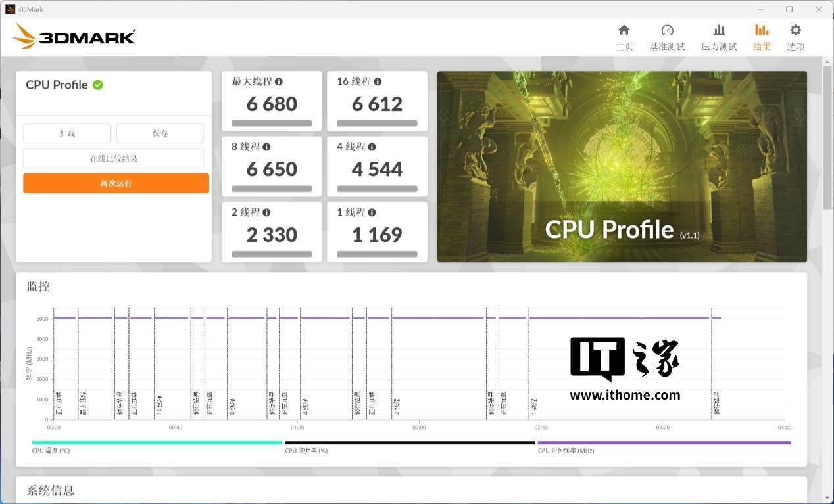The width and height of the screenshot is (834, 504).
Task: Click the info icon beside 4 线程
Action: tap(372, 147)
